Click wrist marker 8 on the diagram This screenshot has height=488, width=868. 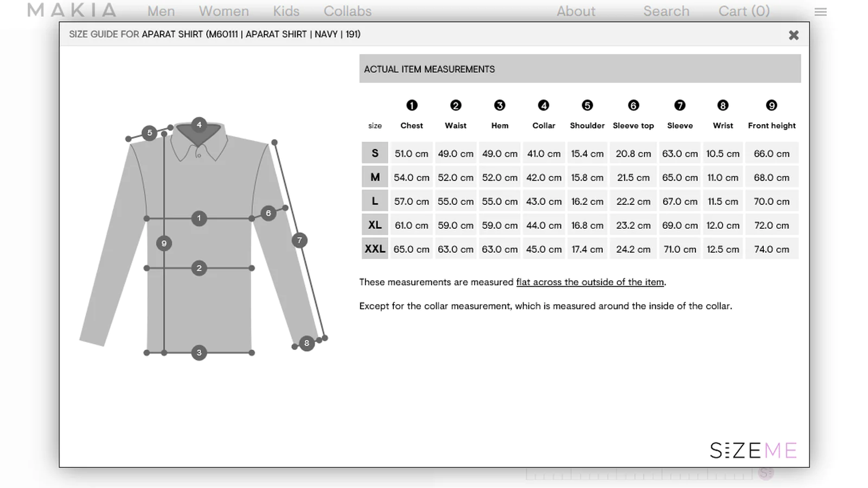tap(307, 343)
